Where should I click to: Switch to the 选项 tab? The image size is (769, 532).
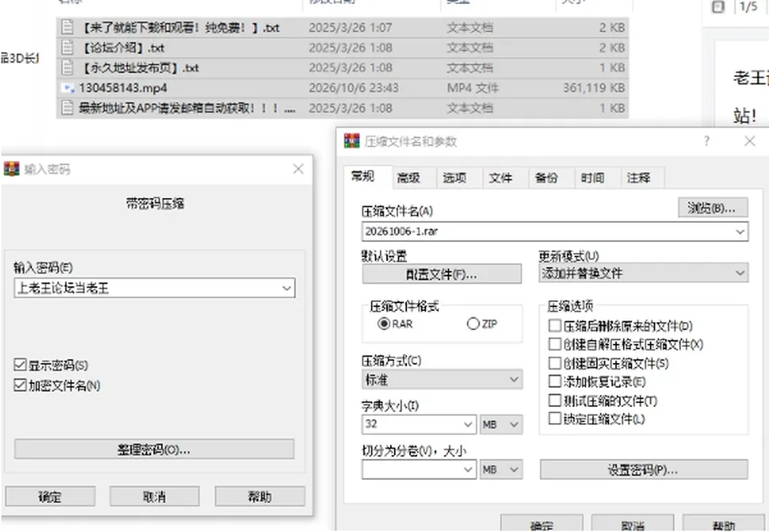[x=455, y=178]
